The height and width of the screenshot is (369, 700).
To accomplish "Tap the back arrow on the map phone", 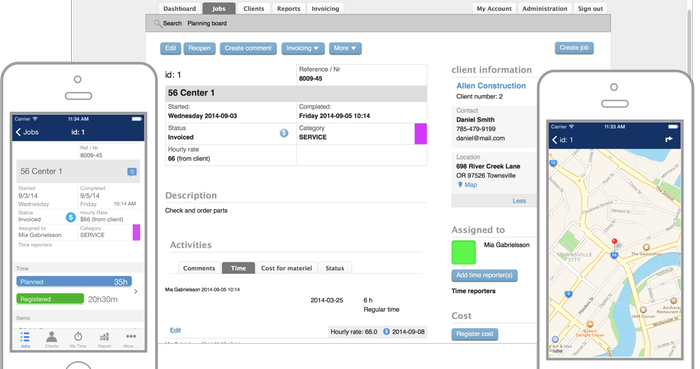I will [x=555, y=140].
